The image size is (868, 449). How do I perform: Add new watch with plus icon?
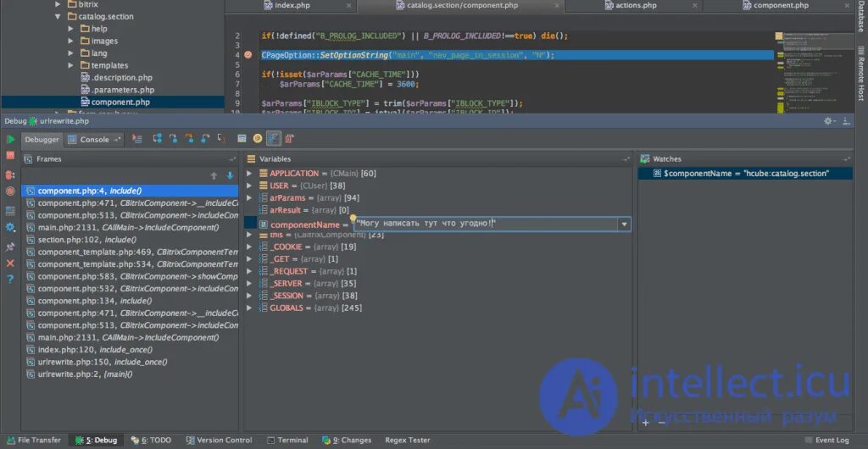645,423
